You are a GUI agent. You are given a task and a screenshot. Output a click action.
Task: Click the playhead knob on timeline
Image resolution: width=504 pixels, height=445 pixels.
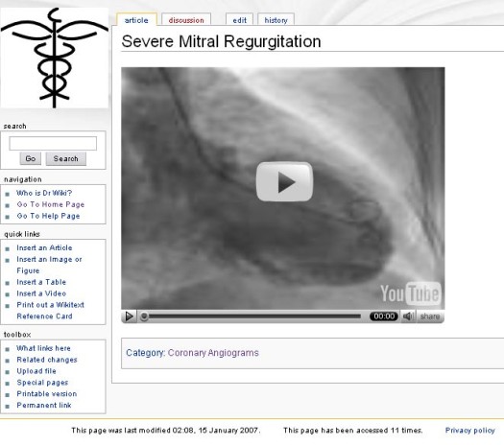coord(144,316)
